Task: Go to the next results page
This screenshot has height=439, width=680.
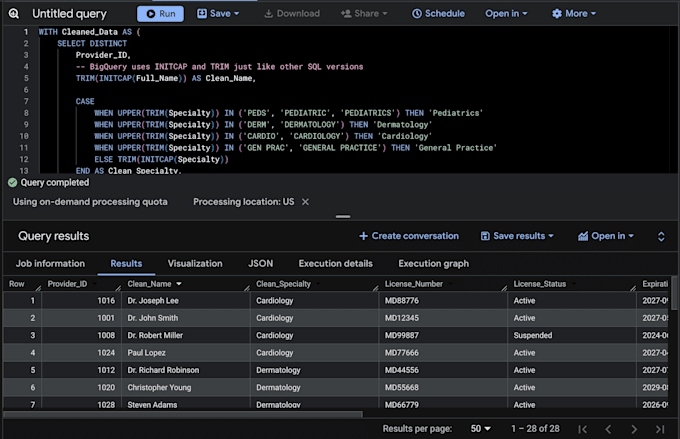Action: 634,429
